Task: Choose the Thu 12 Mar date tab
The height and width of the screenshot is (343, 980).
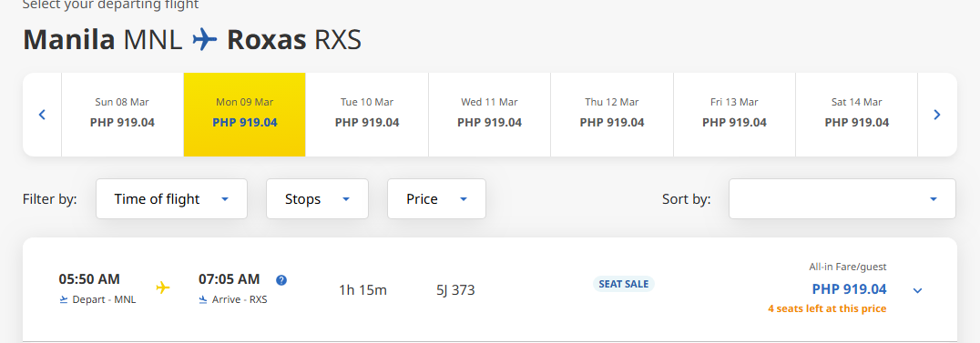Action: point(612,115)
